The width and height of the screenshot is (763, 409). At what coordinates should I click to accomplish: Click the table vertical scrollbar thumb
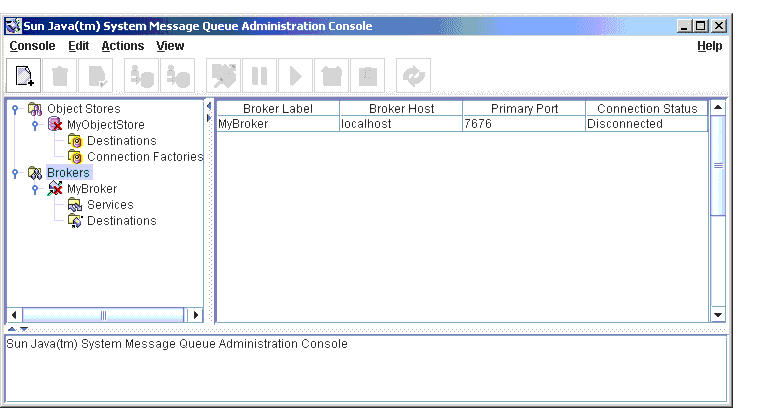[718, 165]
